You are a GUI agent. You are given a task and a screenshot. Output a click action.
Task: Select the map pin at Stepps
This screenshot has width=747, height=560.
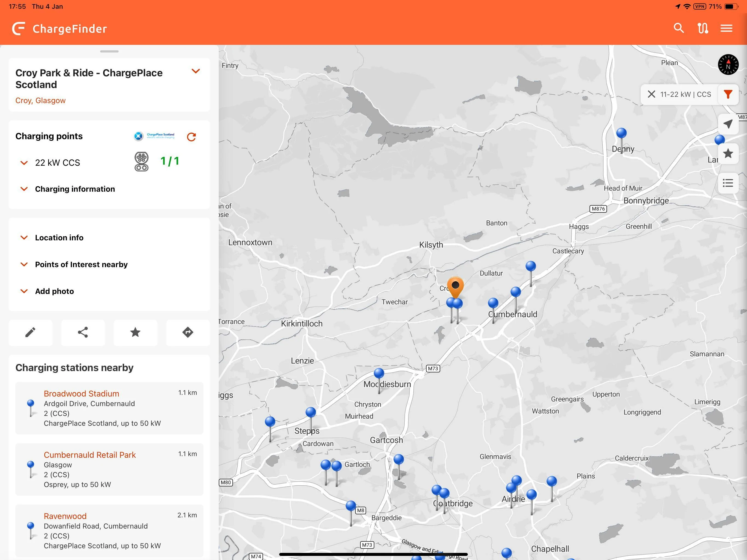pos(311,412)
